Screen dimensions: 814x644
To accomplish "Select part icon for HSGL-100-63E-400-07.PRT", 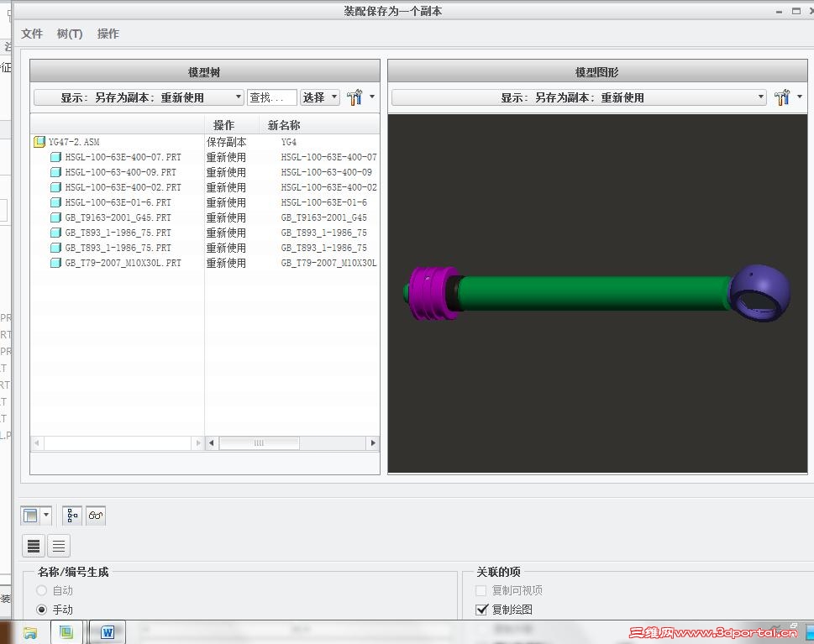I will click(55, 157).
